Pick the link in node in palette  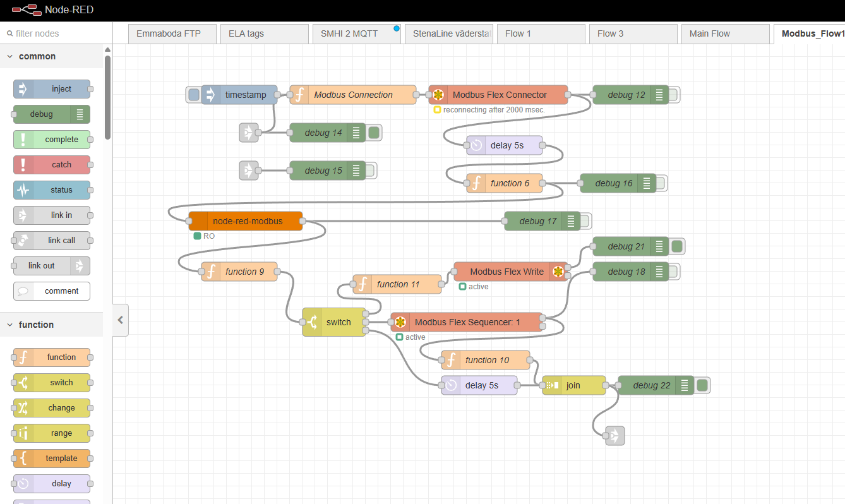(52, 215)
